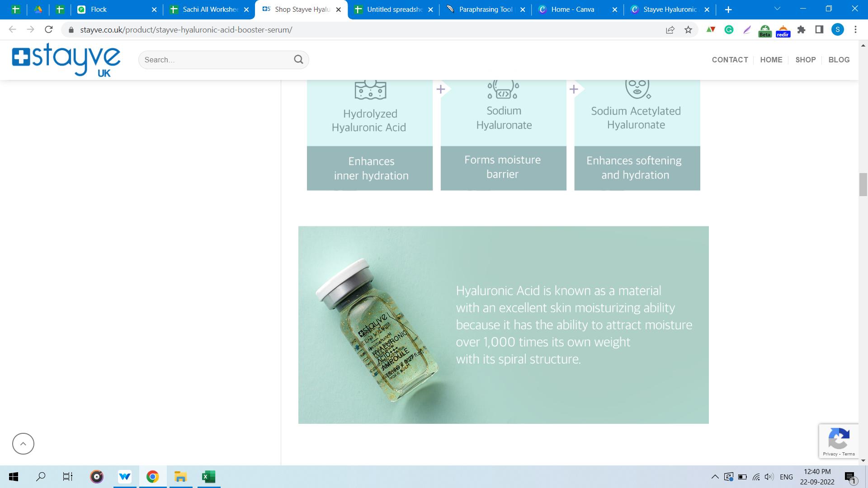Image resolution: width=868 pixels, height=488 pixels.
Task: Open the CONTACT navigation link
Action: [730, 60]
